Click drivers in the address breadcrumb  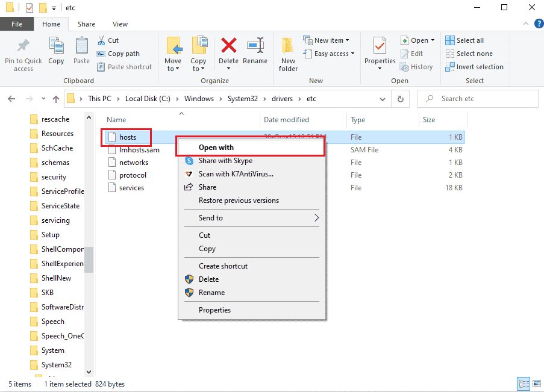[282, 99]
